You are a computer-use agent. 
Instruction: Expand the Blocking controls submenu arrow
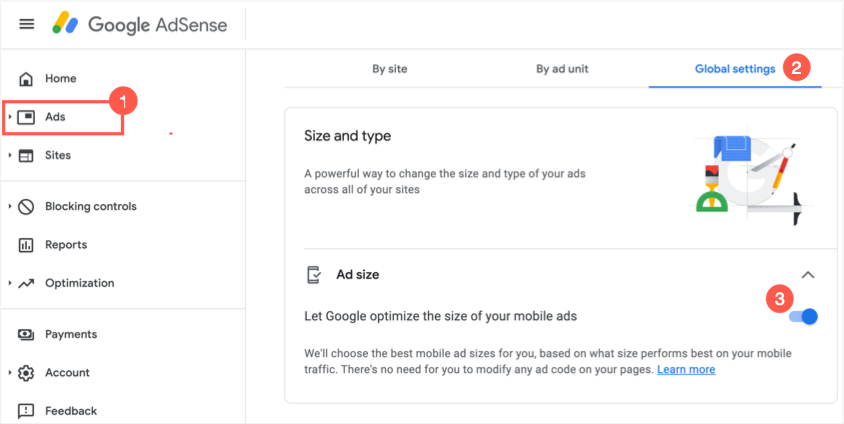pyautogui.click(x=10, y=207)
